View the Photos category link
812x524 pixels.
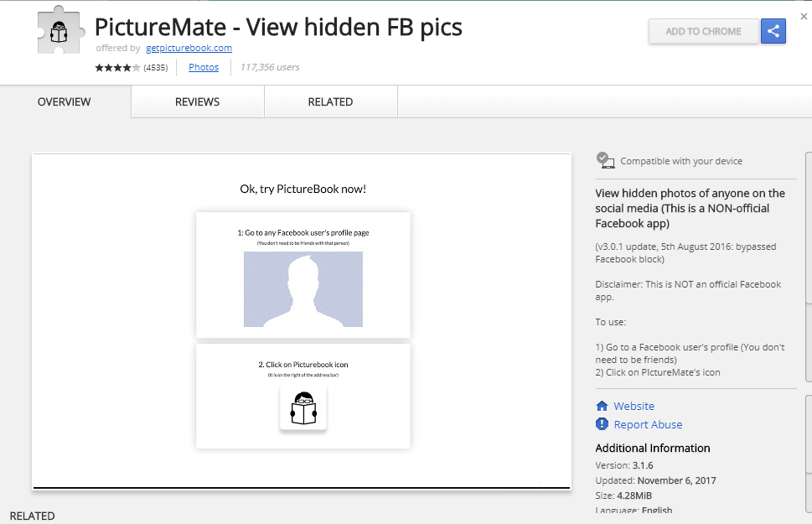(204, 67)
